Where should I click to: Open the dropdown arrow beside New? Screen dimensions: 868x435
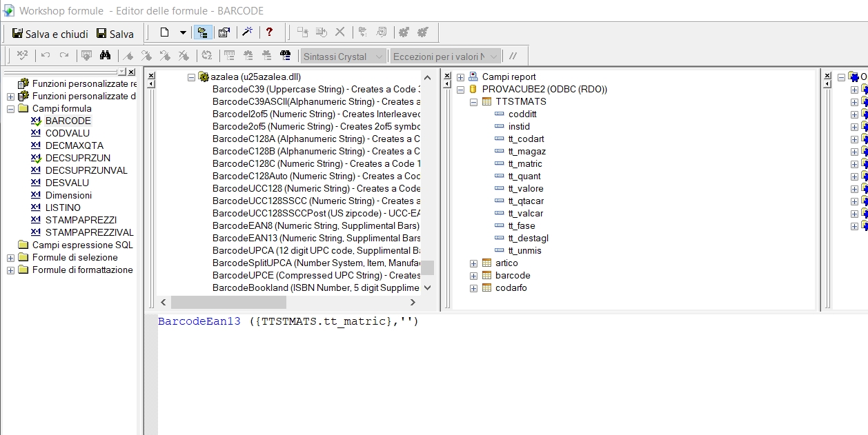click(183, 32)
